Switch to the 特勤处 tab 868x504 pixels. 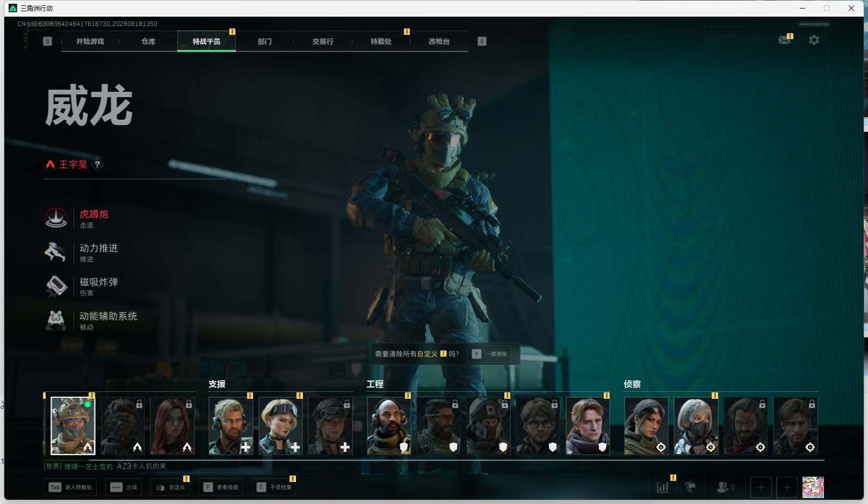pyautogui.click(x=381, y=41)
